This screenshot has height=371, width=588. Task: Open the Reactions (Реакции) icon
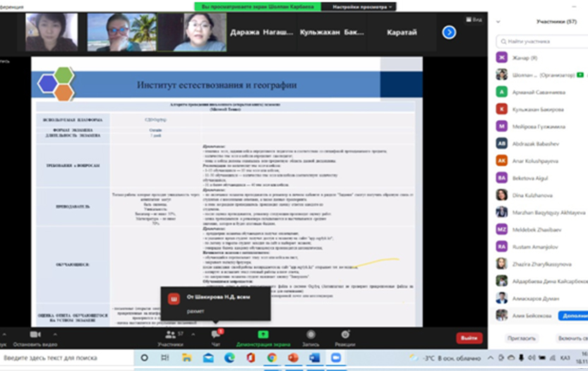coord(345,334)
